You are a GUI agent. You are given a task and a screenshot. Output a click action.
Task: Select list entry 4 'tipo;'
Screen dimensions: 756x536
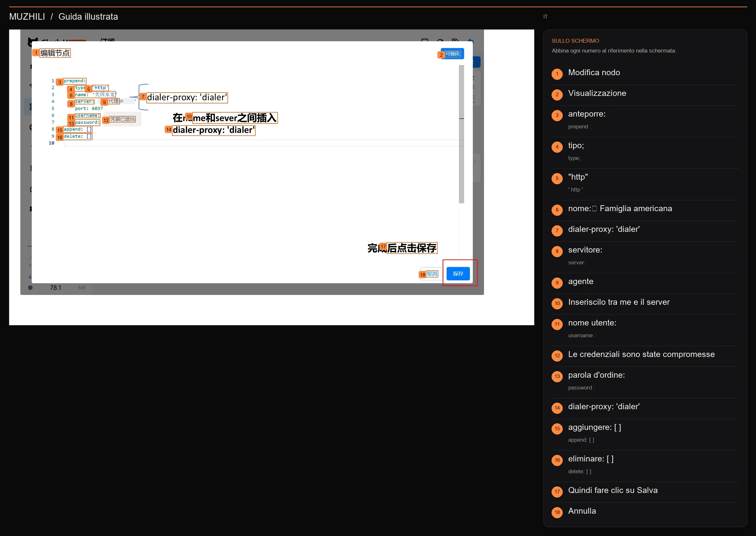point(645,153)
